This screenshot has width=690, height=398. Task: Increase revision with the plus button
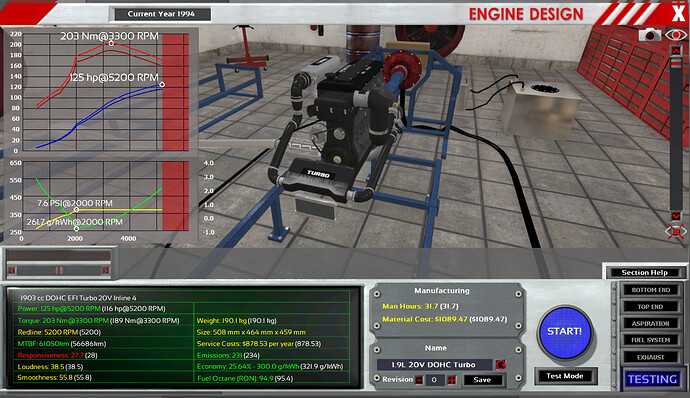(451, 380)
